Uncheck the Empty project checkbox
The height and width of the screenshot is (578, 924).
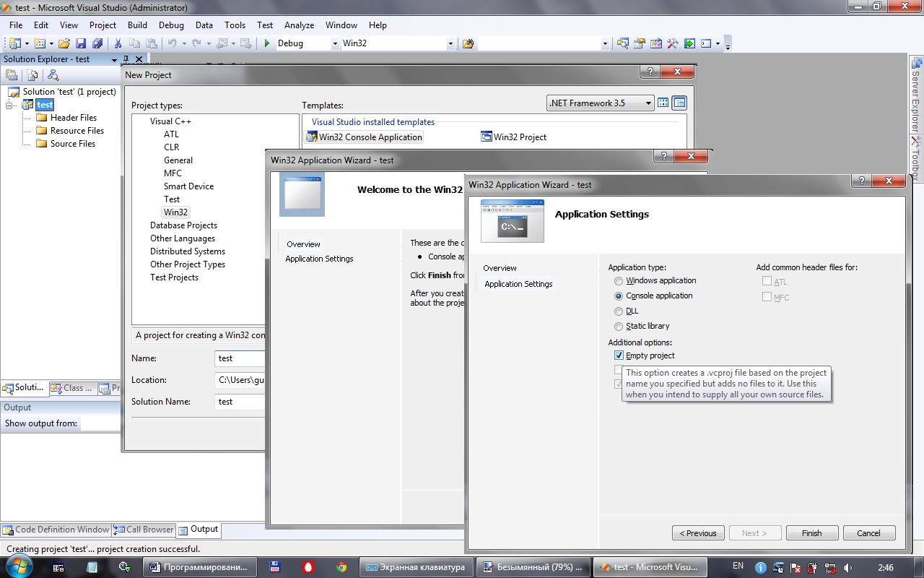coord(619,355)
